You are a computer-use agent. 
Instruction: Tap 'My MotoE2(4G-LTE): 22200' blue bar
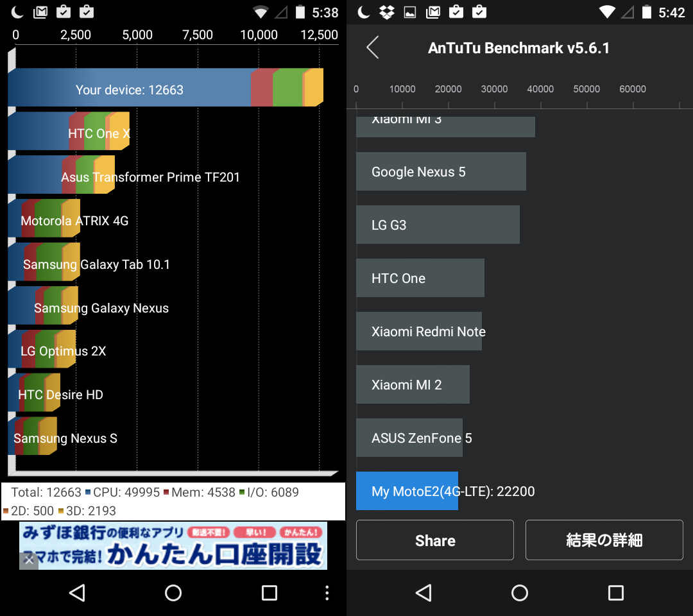(407, 491)
